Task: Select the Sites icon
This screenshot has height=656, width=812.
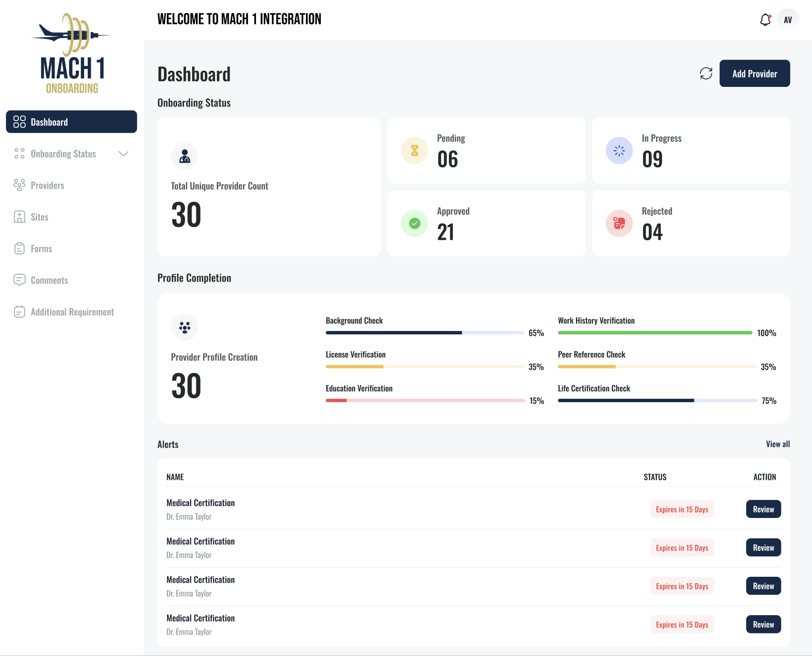Action: click(x=20, y=217)
